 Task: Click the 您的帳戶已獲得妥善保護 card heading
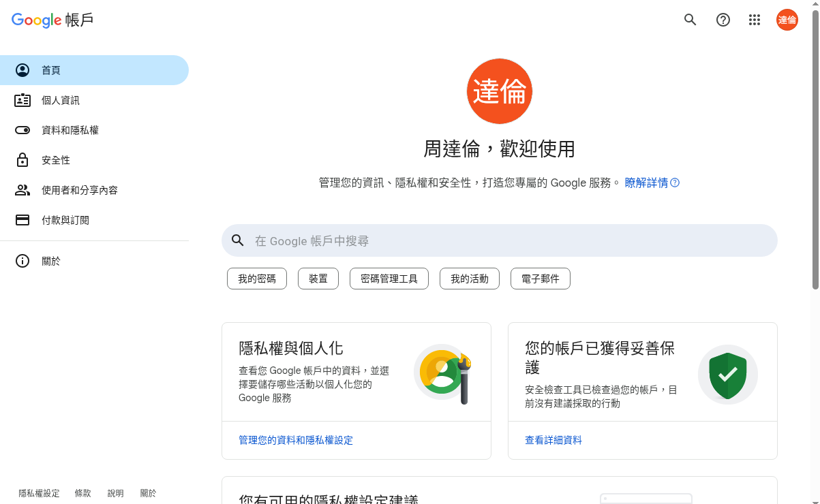pyautogui.click(x=600, y=358)
